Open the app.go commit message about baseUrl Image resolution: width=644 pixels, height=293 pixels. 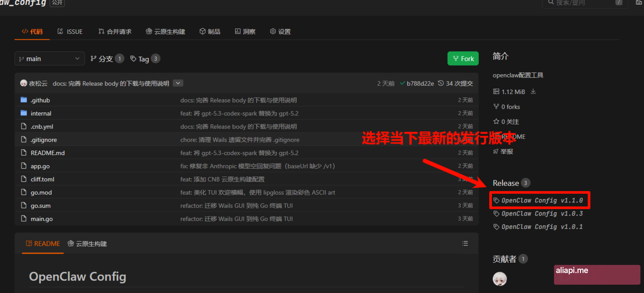point(257,166)
